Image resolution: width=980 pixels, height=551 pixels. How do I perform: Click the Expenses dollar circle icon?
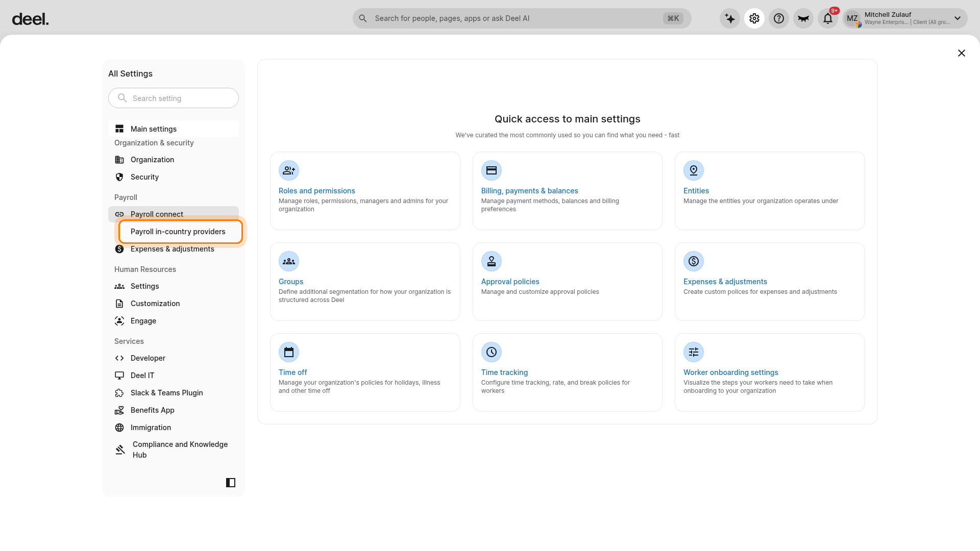click(694, 261)
